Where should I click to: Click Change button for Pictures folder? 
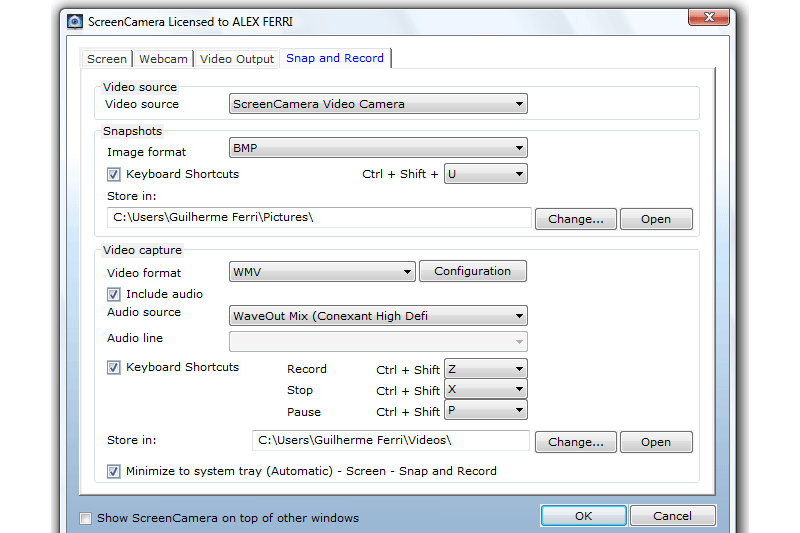(576, 219)
